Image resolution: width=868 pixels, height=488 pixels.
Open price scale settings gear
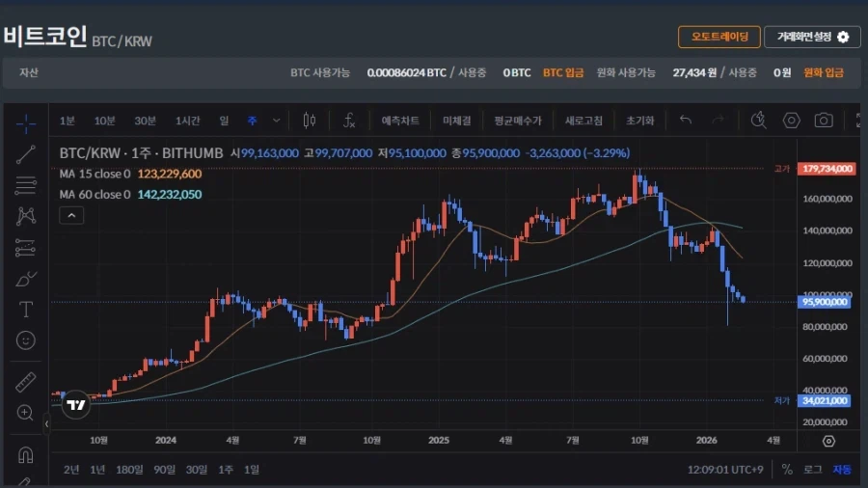[x=828, y=441]
